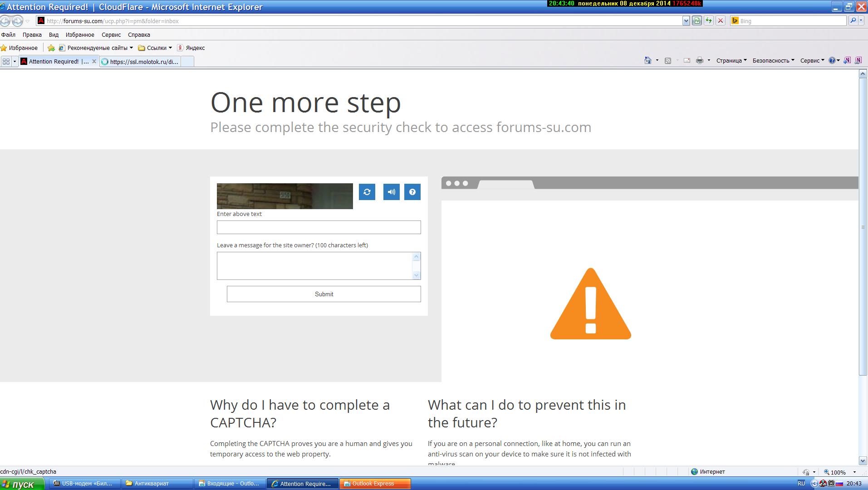
Task: Open the Безопасность dropdown menu
Action: (773, 60)
